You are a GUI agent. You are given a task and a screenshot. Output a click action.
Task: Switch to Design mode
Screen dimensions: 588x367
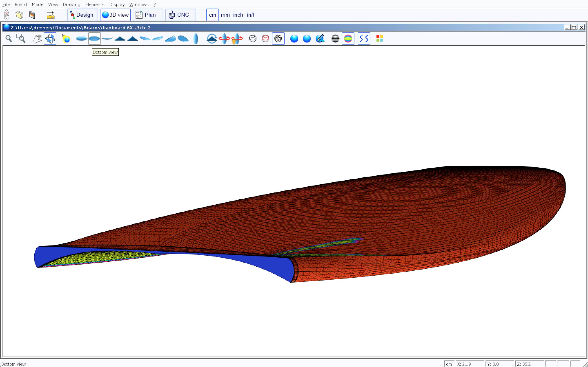pyautogui.click(x=82, y=15)
